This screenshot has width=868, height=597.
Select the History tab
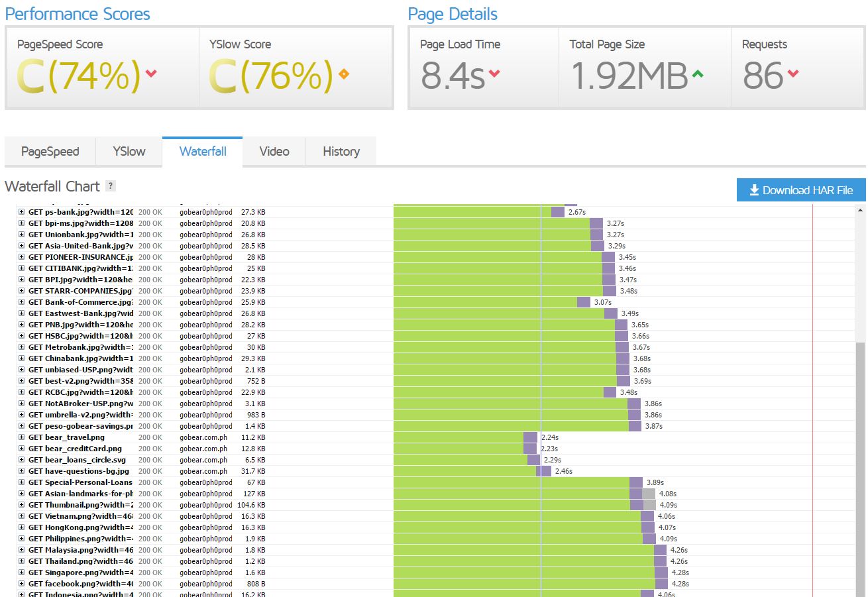click(341, 152)
